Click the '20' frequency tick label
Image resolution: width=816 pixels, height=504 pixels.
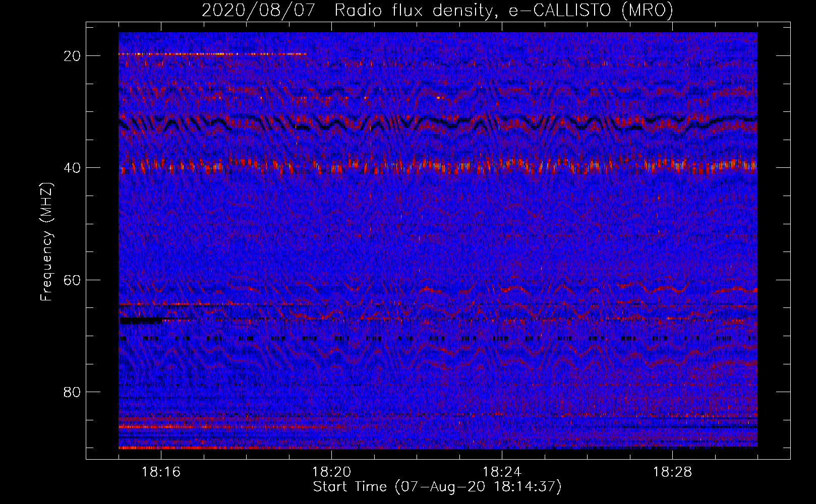click(x=72, y=56)
